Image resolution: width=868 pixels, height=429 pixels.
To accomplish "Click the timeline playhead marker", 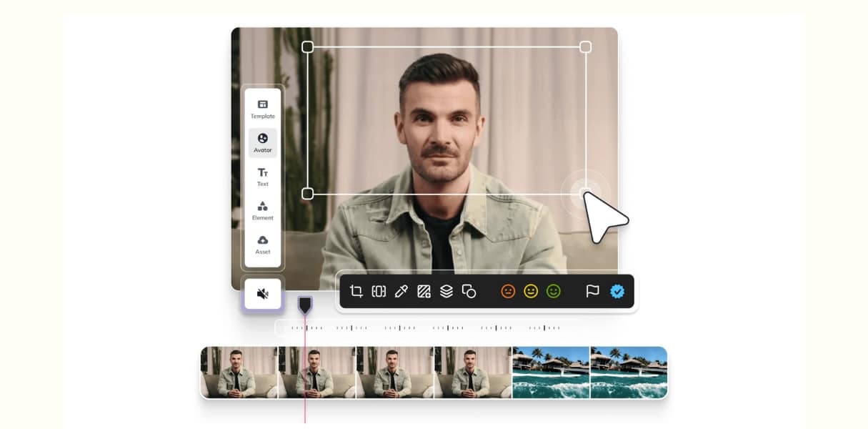I will (x=305, y=305).
